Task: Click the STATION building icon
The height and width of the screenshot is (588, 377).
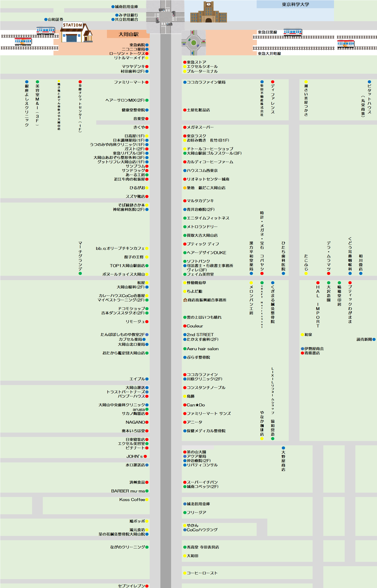Action: point(76,32)
